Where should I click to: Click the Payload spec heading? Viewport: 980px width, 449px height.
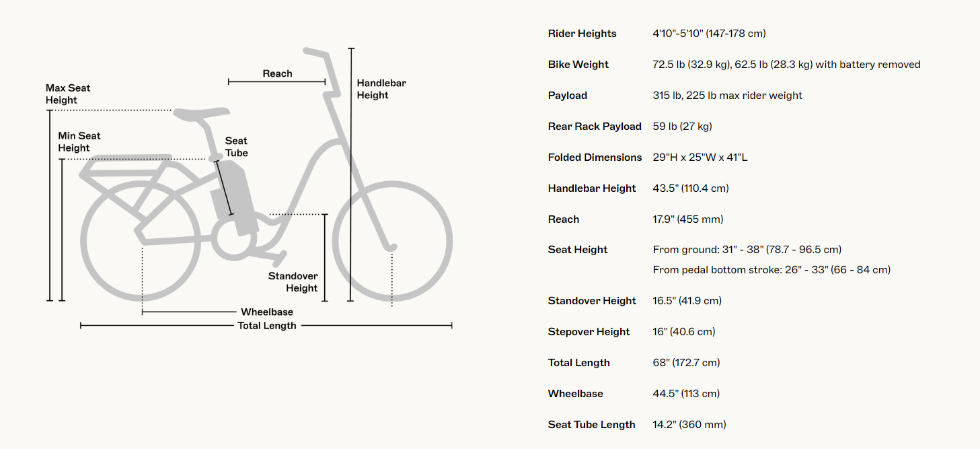click(567, 96)
